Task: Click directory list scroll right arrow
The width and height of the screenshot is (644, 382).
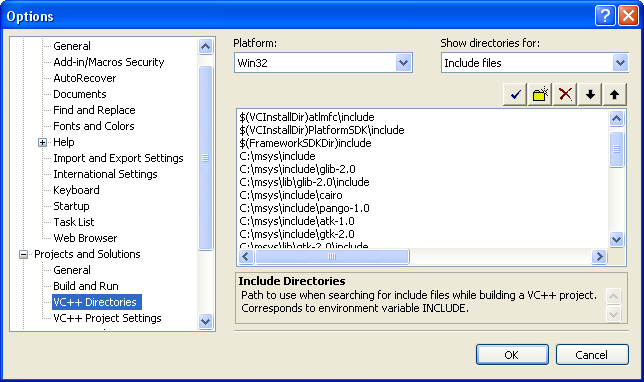Action: 599,257
